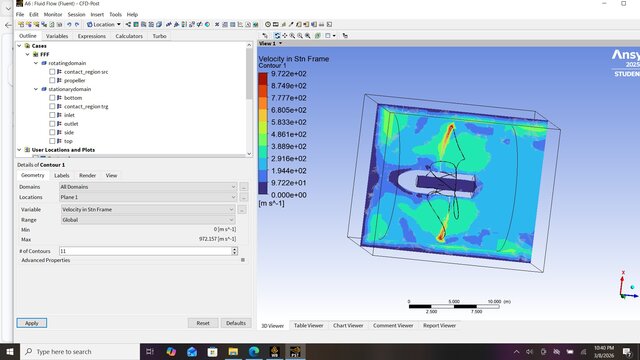Screen dimensions: 640x360
Task: Click the Defaults button
Action: [x=236, y=323]
